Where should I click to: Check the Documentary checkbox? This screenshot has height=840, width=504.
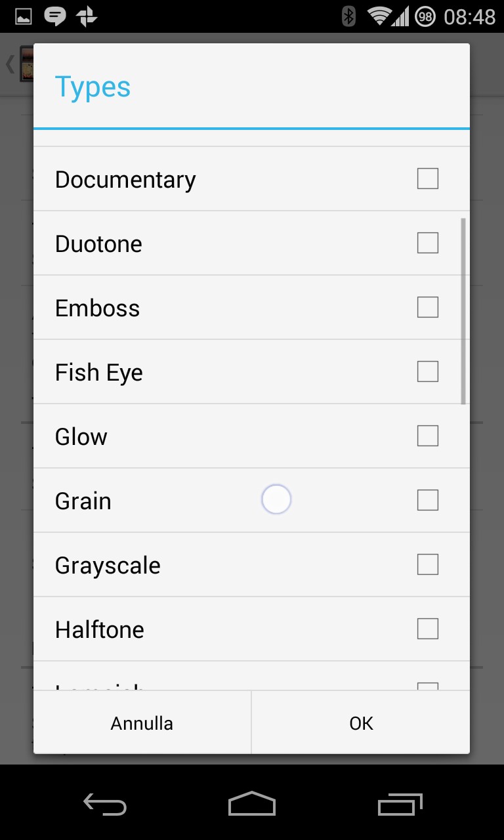tap(428, 178)
